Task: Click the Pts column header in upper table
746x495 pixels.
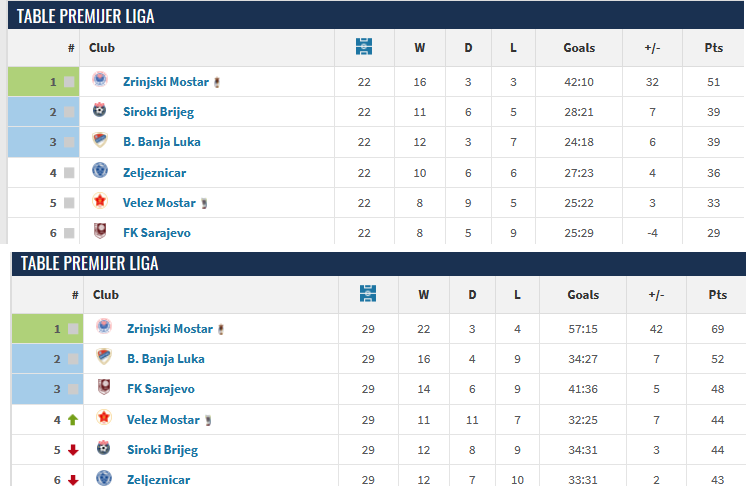Action: (x=714, y=48)
